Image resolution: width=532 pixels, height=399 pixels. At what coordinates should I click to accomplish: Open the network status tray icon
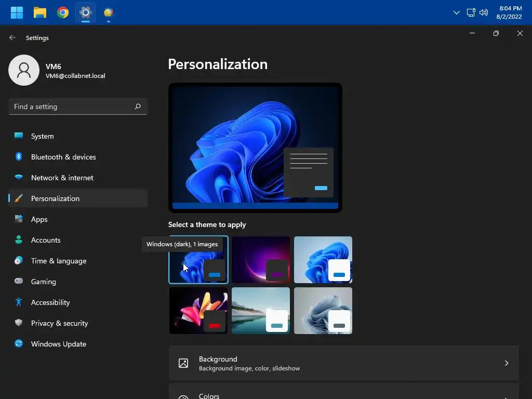[471, 12]
